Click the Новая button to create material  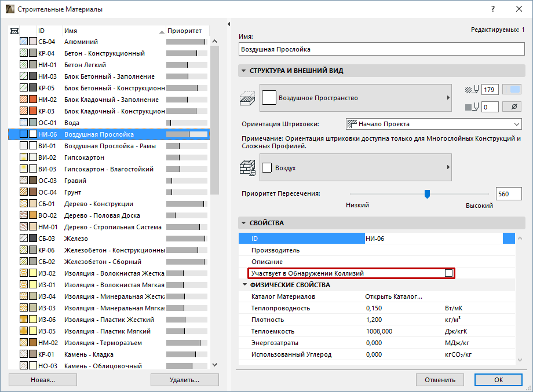[x=42, y=380]
